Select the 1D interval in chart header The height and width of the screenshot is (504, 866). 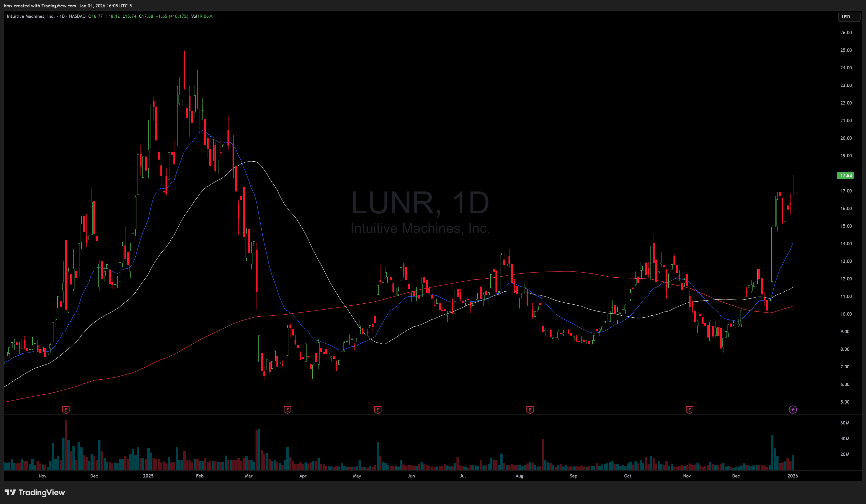point(62,16)
